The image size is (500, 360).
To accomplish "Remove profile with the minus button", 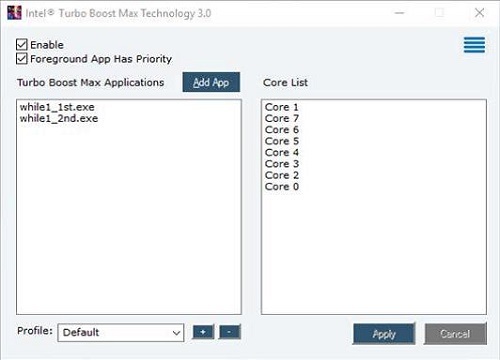I will pyautogui.click(x=229, y=332).
